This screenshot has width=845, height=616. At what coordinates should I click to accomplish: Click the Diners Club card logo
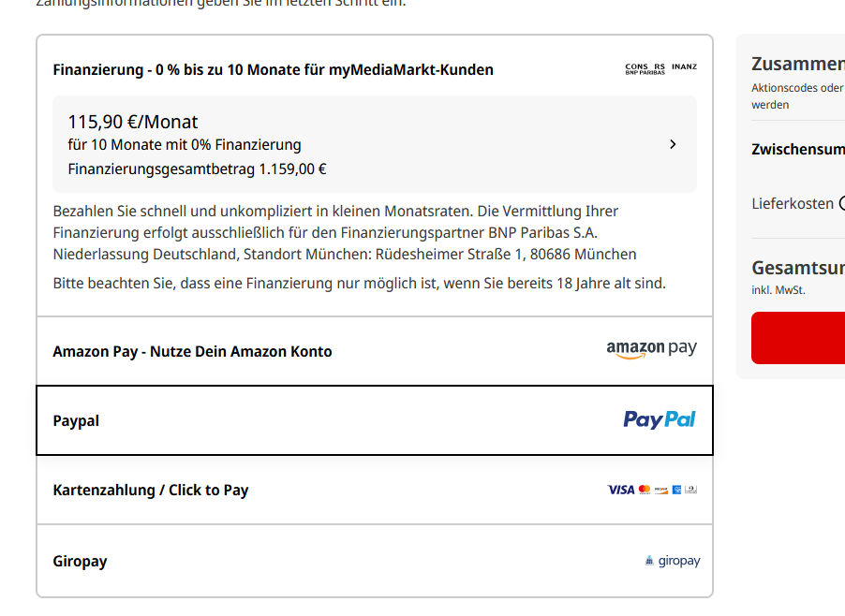point(690,490)
